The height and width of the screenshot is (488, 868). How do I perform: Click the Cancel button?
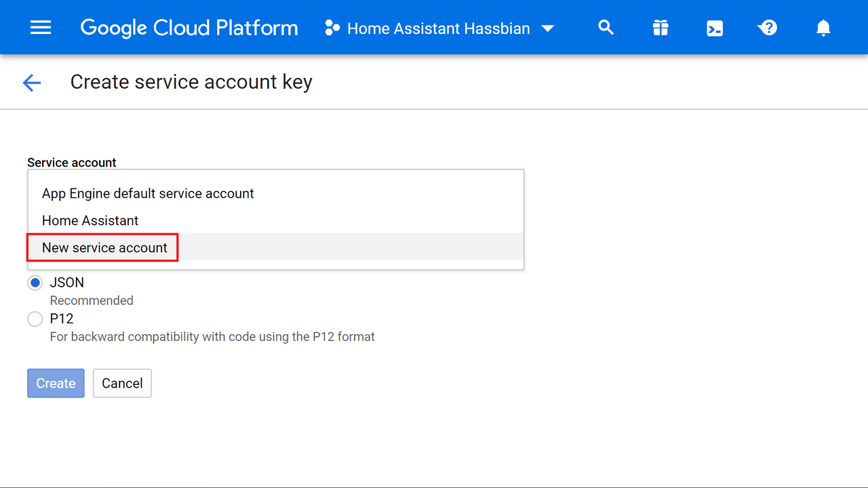pyautogui.click(x=122, y=383)
